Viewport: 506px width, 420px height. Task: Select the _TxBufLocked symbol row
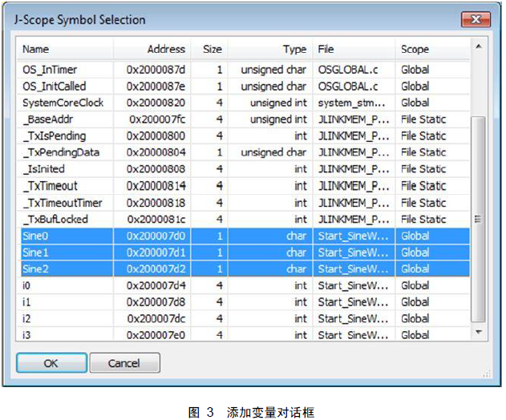pyautogui.click(x=243, y=220)
